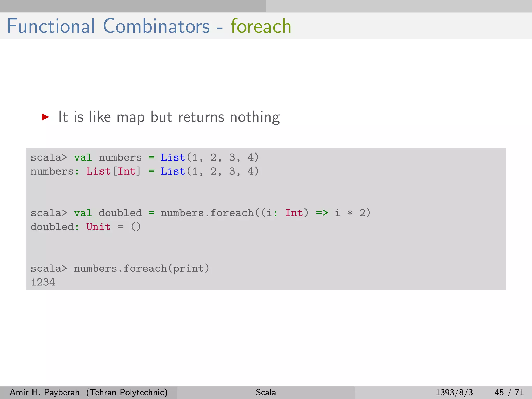The image size is (532, 399).
Task: Click the footer center label 'Scala'
Action: coord(266,392)
